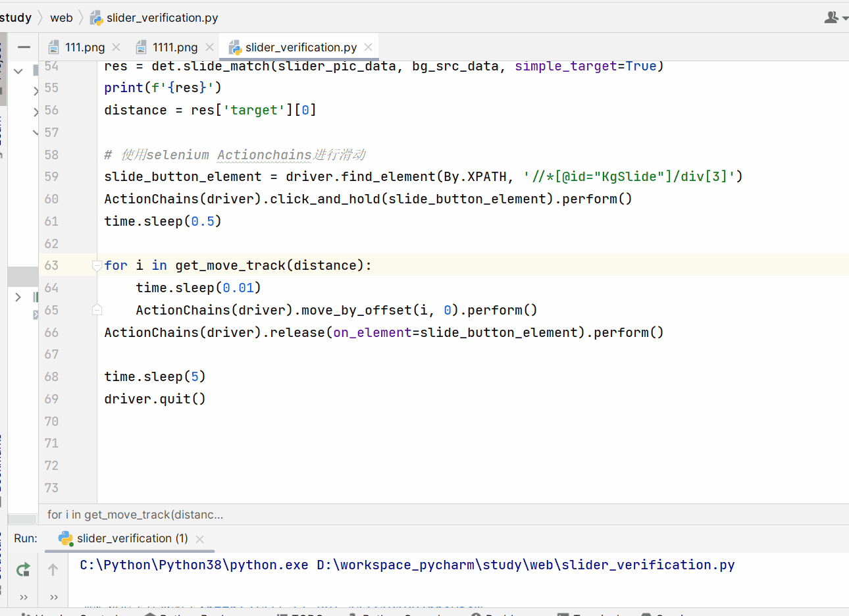Click the rerun slider_verification icon
849x616 pixels.
coord(23,570)
